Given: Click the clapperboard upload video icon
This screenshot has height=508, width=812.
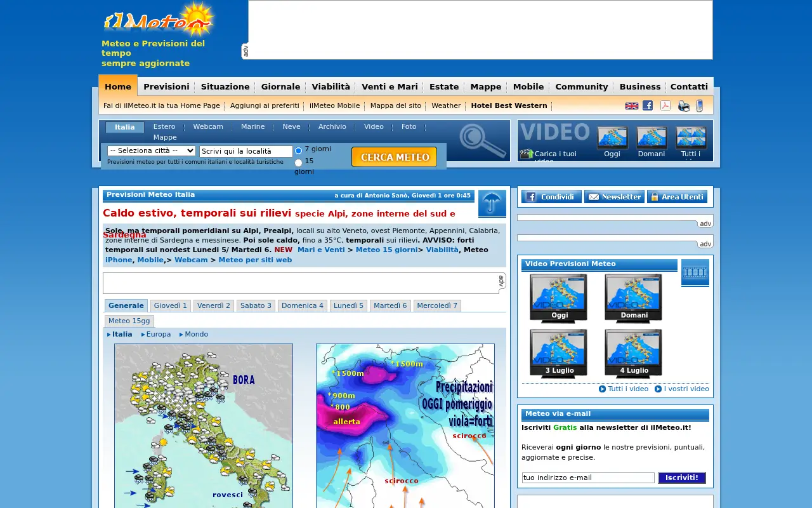Looking at the screenshot, I should point(527,154).
